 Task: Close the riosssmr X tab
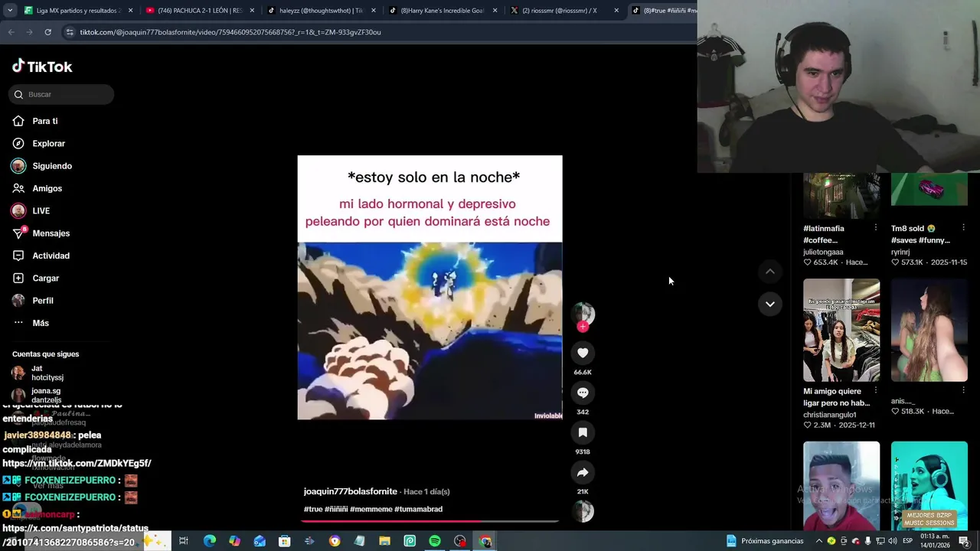616,11
